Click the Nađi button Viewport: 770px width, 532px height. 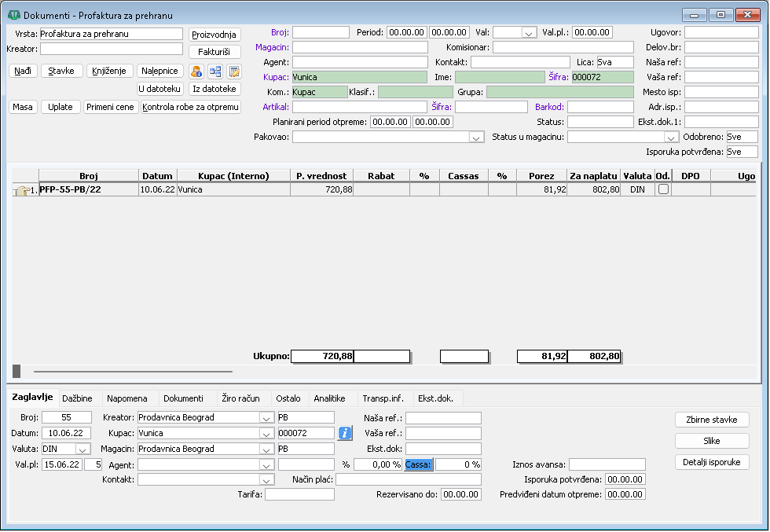23,71
